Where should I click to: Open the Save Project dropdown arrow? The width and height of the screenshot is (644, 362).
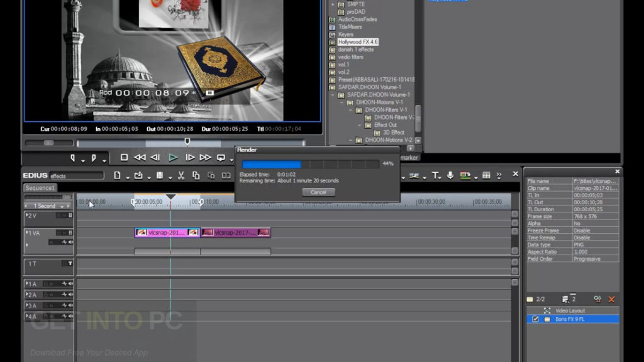(170, 177)
